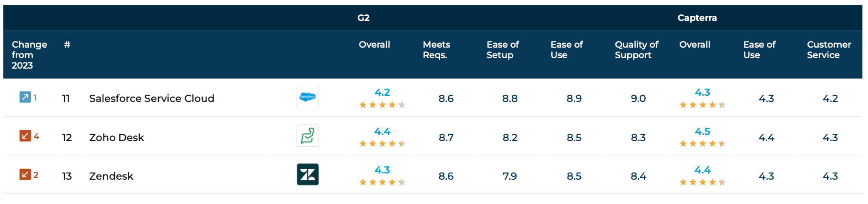Image resolution: width=868 pixels, height=204 pixels.
Task: Sort by the Quality of Support column header
Action: pyautogui.click(x=636, y=50)
